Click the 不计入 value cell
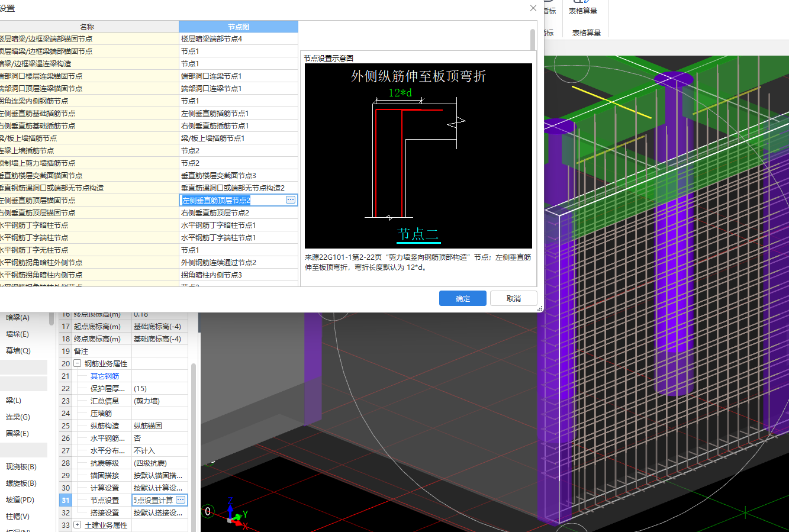 pyautogui.click(x=159, y=450)
